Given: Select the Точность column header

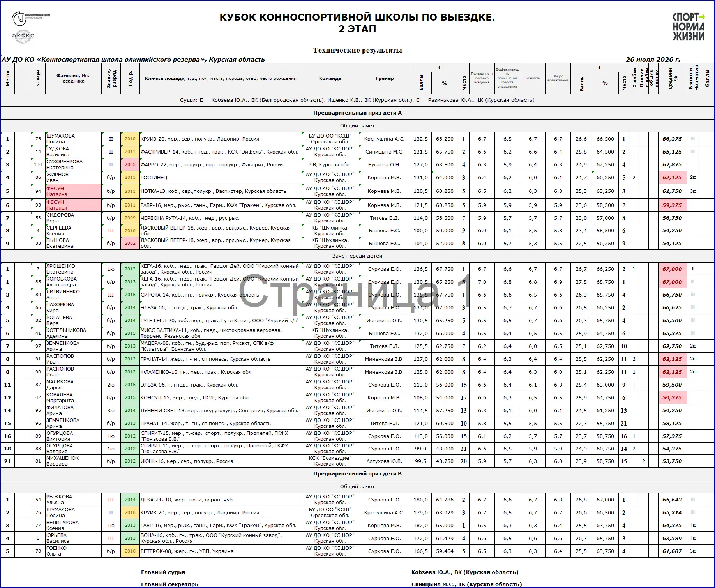Looking at the screenshot, I should (532, 78).
